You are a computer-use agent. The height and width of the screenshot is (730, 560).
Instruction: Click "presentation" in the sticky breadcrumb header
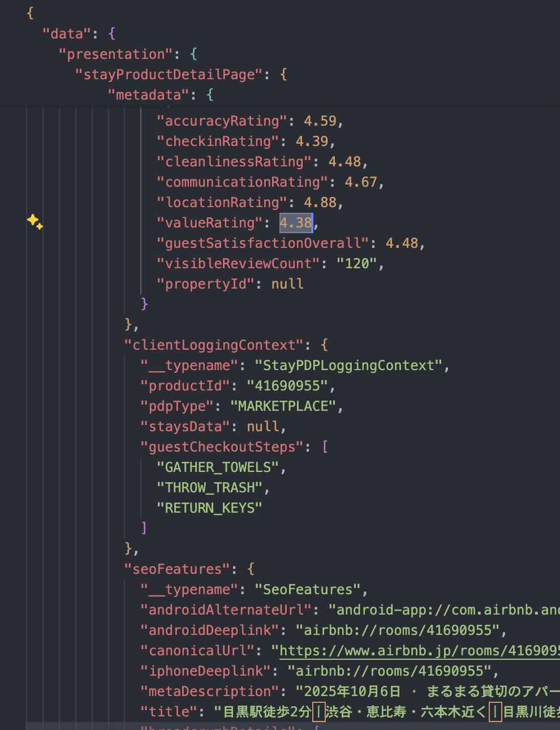click(115, 54)
